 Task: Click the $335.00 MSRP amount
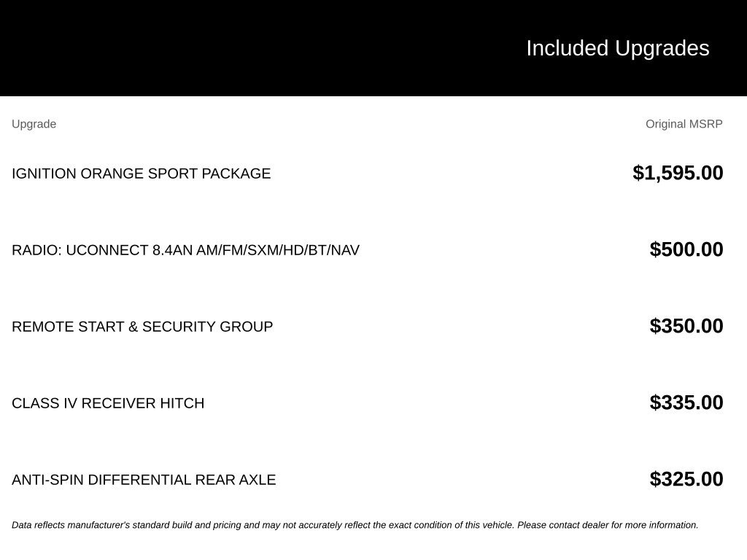click(x=686, y=402)
